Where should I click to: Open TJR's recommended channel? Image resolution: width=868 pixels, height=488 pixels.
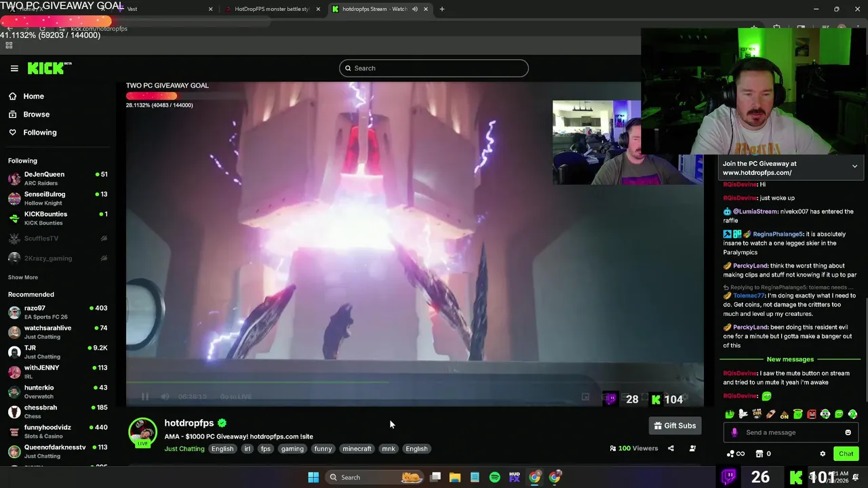58,352
